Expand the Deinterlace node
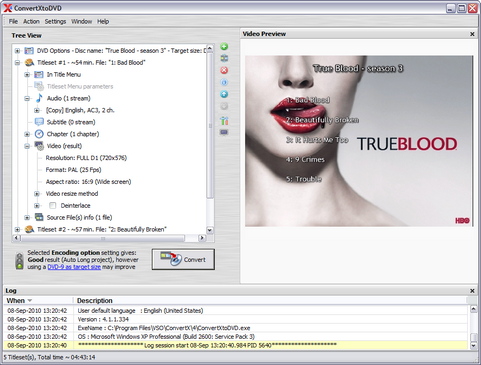 37,206
